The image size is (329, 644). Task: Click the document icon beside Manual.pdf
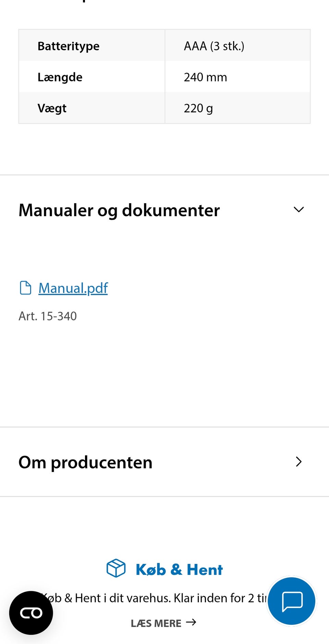pyautogui.click(x=25, y=288)
